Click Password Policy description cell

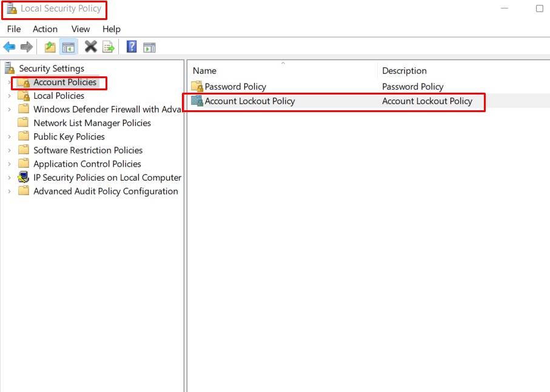point(413,87)
